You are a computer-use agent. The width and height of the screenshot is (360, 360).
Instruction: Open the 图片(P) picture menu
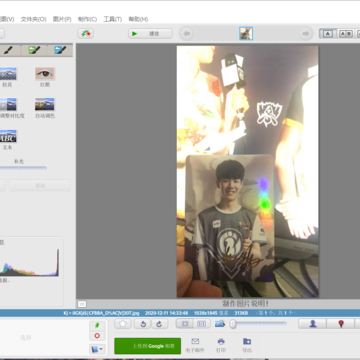[62, 19]
